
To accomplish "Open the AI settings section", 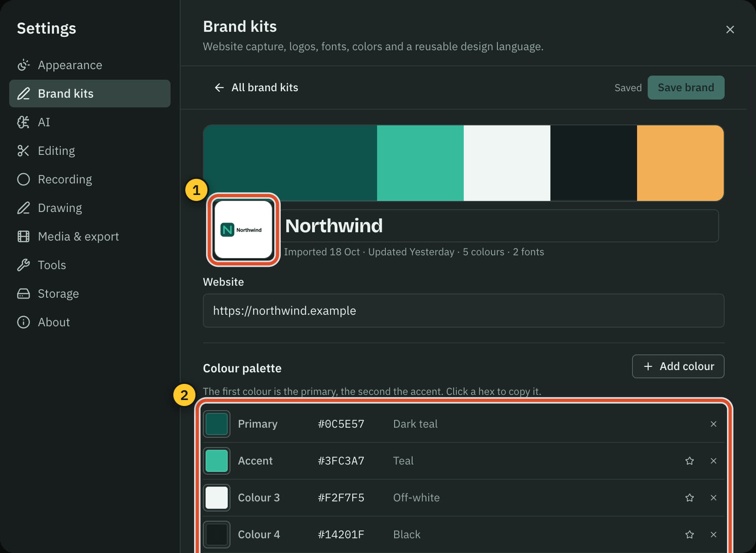I will point(90,122).
